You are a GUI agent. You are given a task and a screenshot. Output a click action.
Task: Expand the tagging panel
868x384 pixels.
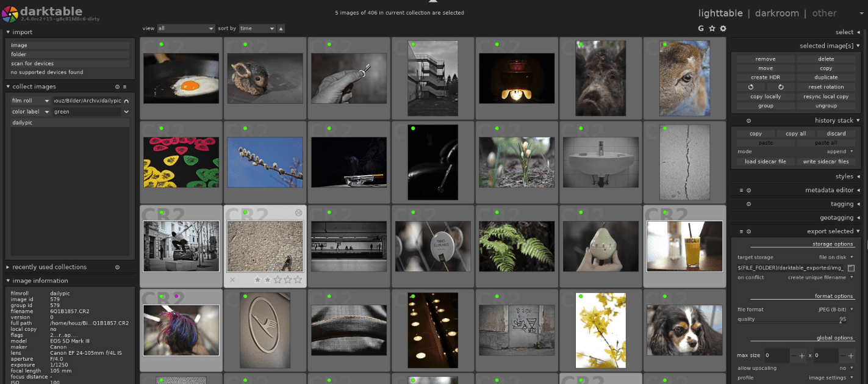coord(842,204)
